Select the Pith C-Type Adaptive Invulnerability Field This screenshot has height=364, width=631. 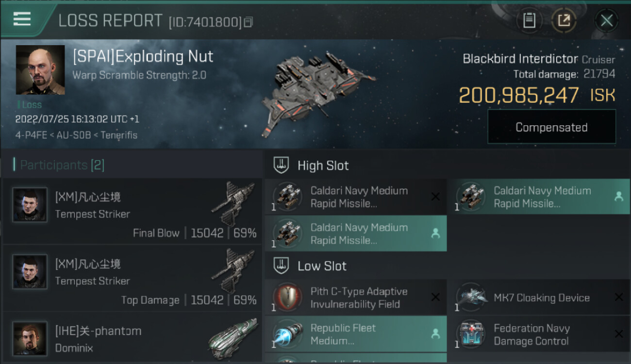click(x=355, y=298)
